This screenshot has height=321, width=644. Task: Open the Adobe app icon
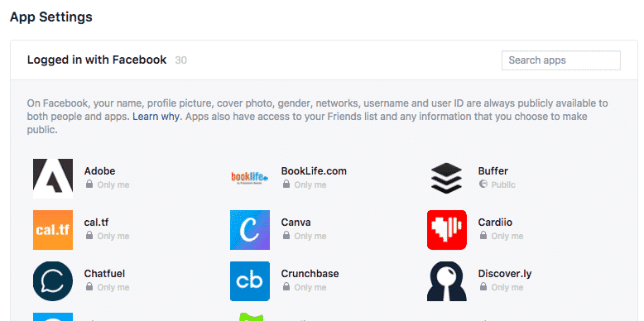(x=53, y=179)
